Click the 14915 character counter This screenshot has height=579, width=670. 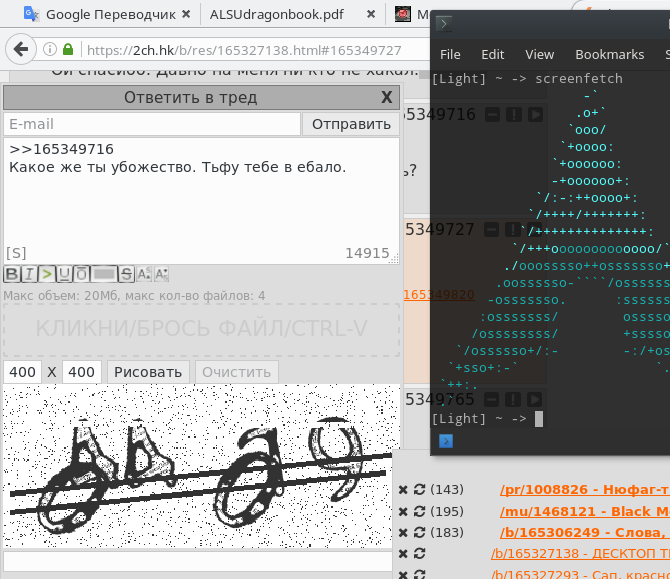367,253
